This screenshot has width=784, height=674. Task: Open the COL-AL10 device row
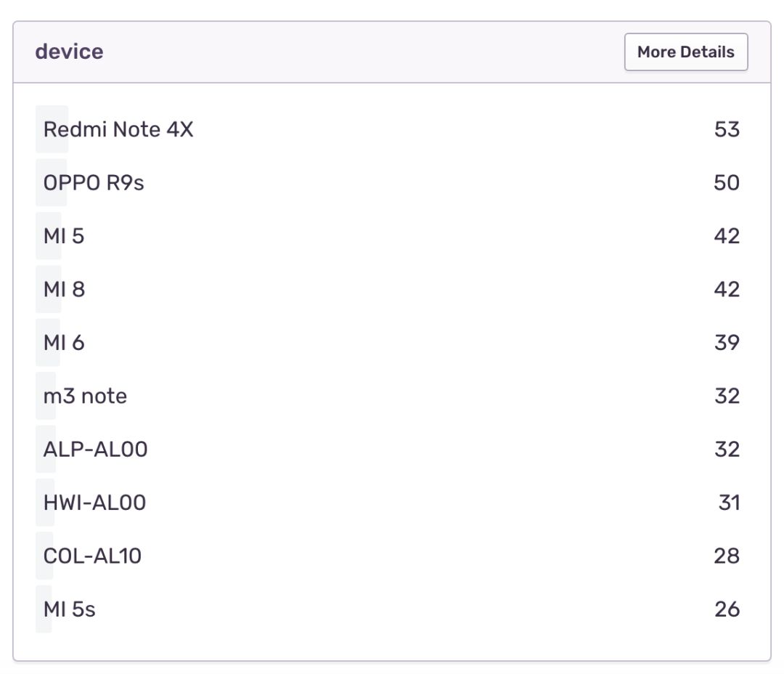92,556
